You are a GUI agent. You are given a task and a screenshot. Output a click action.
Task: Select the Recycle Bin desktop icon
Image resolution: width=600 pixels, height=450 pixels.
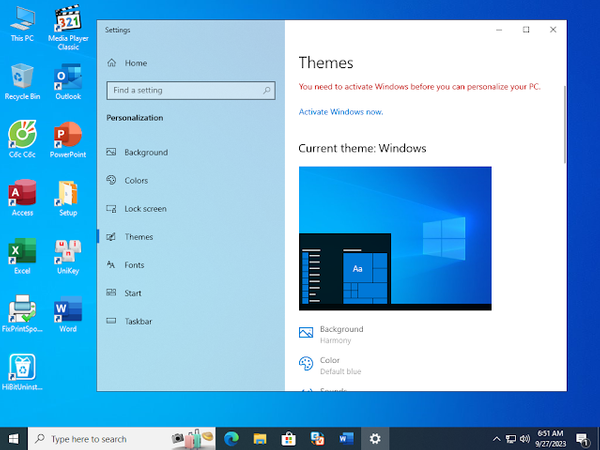(22, 82)
